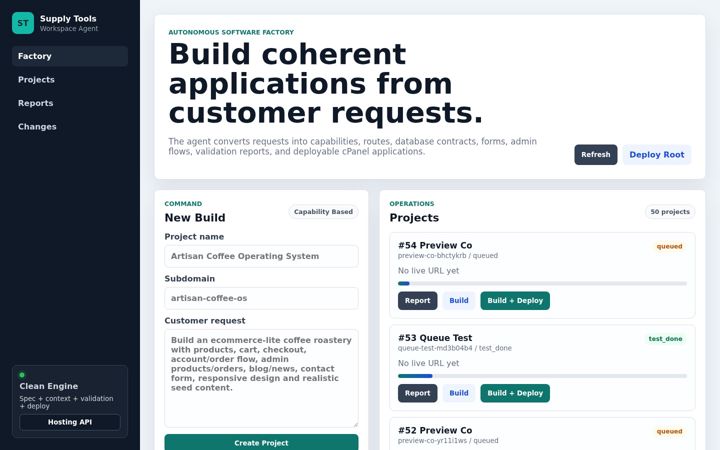
Task: Click the Autonomous Software Factory label
Action: tap(231, 32)
